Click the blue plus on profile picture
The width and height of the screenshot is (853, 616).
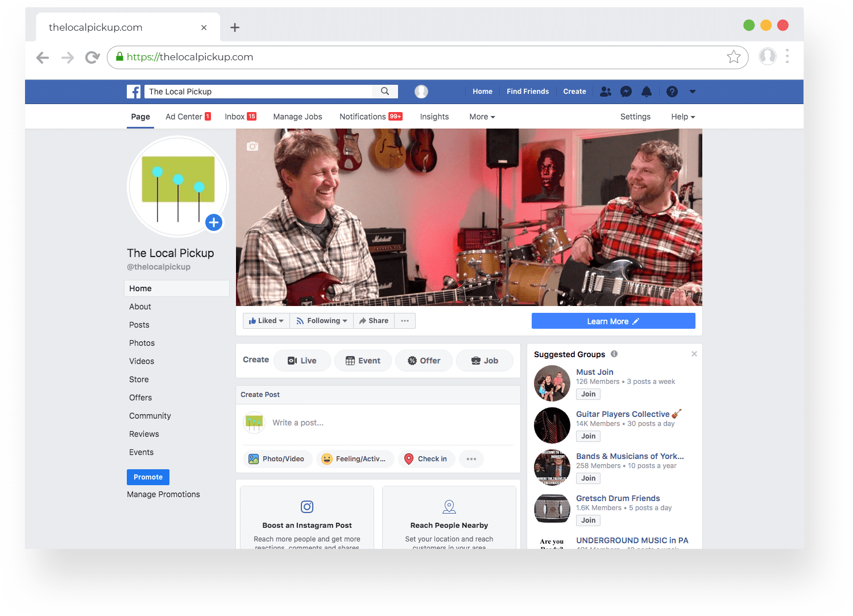click(214, 222)
